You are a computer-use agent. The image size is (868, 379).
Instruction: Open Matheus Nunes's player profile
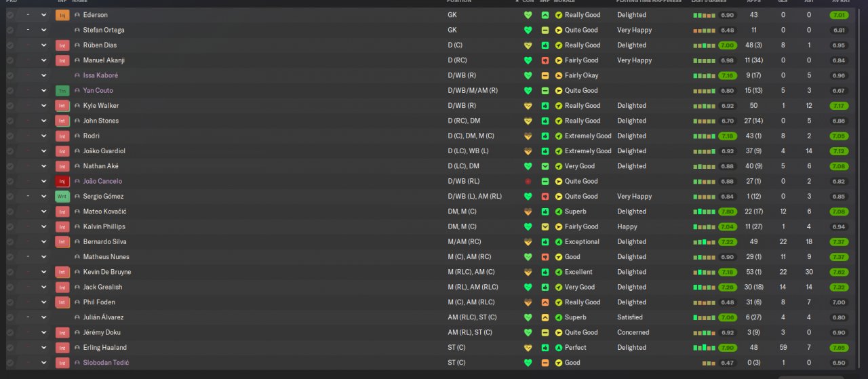coord(106,257)
